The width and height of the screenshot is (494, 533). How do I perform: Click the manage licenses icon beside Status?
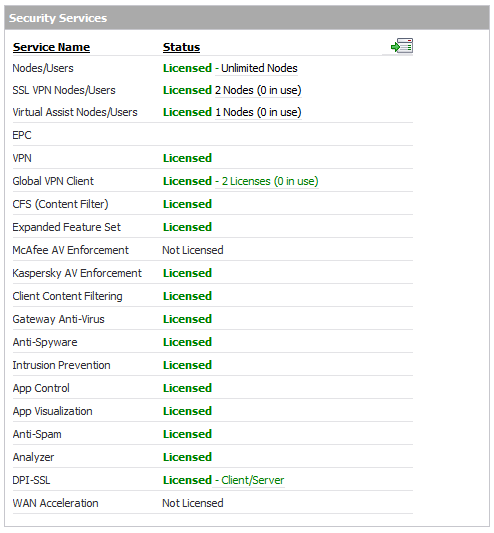tap(402, 46)
